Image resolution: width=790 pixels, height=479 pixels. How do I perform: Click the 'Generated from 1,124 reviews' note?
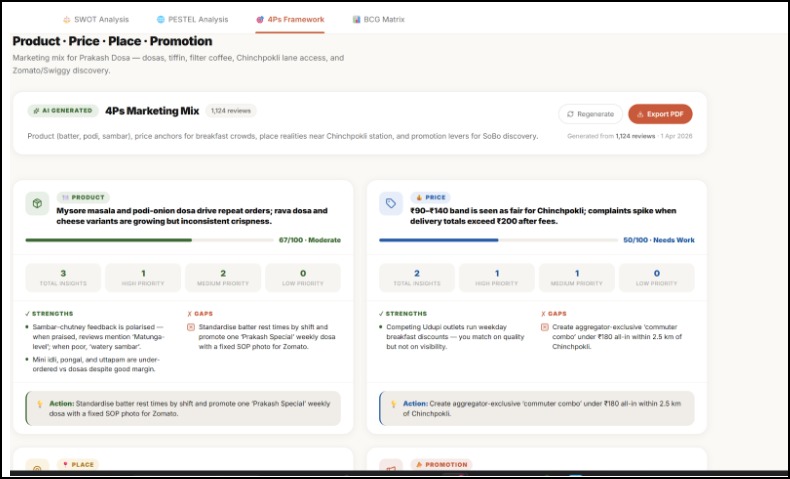(x=630, y=136)
